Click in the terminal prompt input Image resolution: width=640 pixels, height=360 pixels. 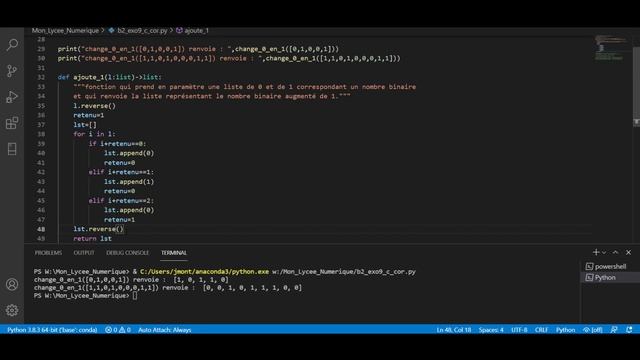click(135, 296)
